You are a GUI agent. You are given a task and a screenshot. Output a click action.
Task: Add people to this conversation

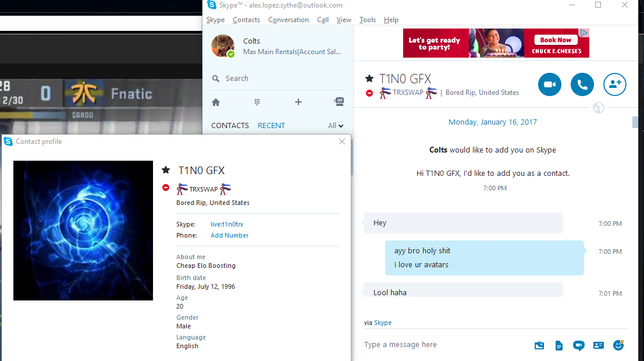point(614,84)
